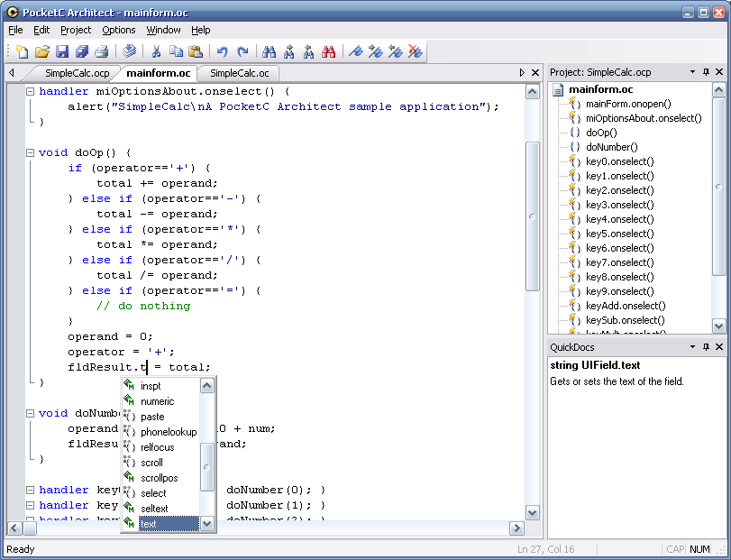
Task: Print the current source file
Action: coord(101,51)
